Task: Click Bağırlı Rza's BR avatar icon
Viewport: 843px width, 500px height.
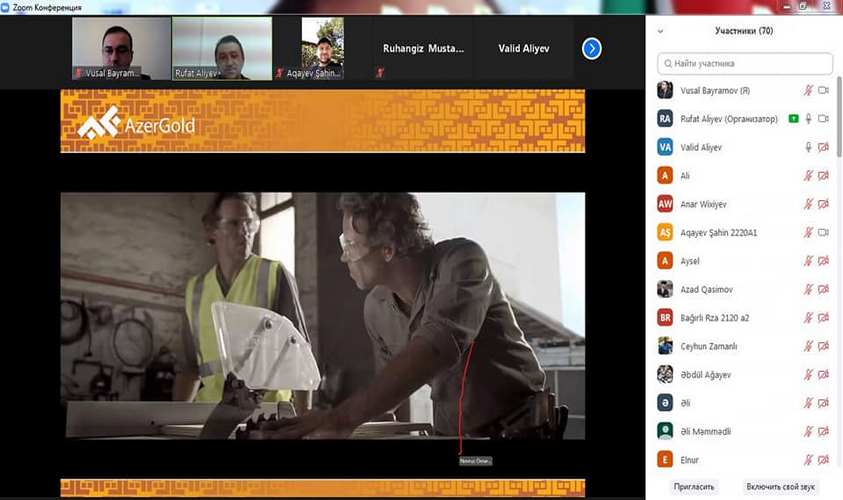Action: click(665, 317)
